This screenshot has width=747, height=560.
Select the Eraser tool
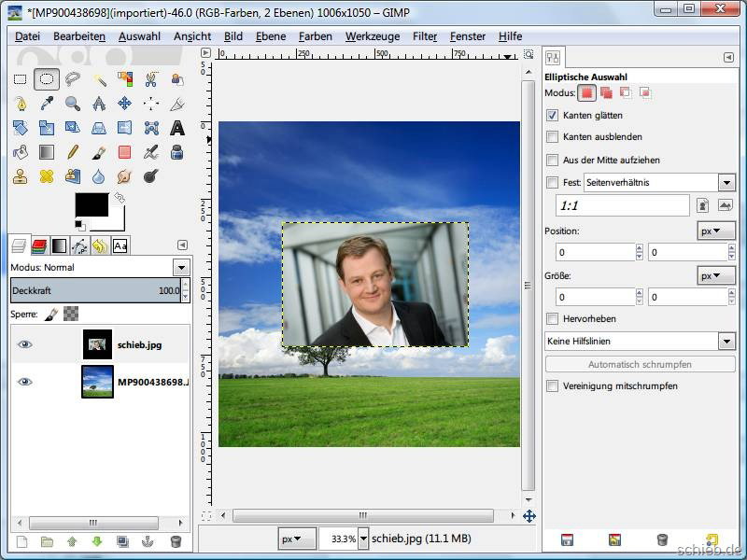click(x=124, y=152)
